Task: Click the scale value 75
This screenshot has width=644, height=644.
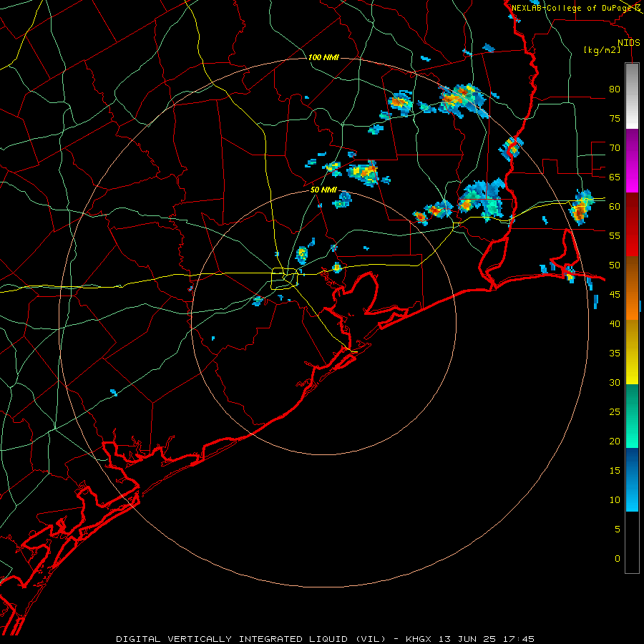Action: click(x=615, y=118)
